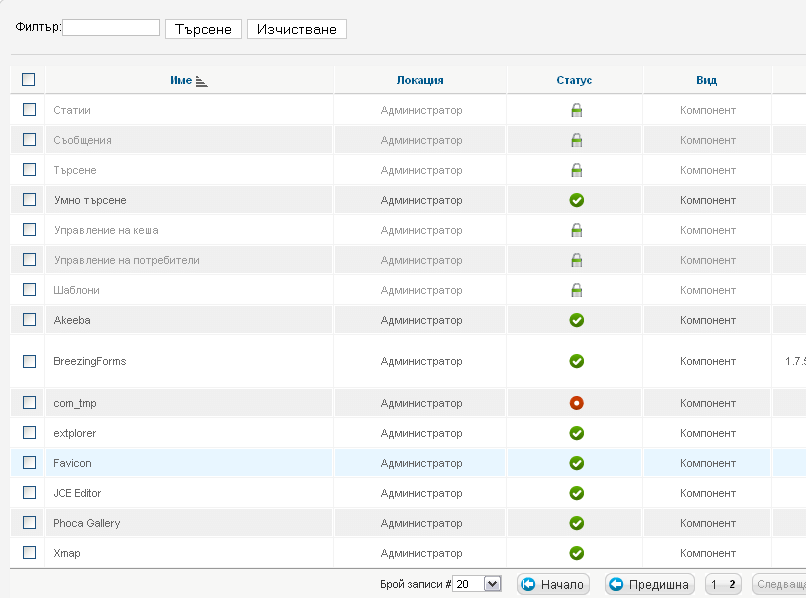The width and height of the screenshot is (806, 598).
Task: Check the box for Съобщения row
Action: [29, 139]
